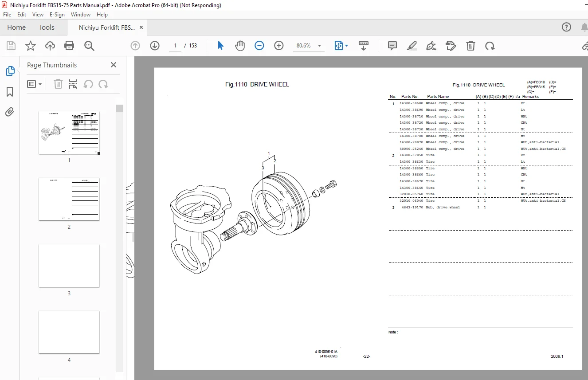
Task: Click part number 14300-70870
Action: click(x=411, y=142)
